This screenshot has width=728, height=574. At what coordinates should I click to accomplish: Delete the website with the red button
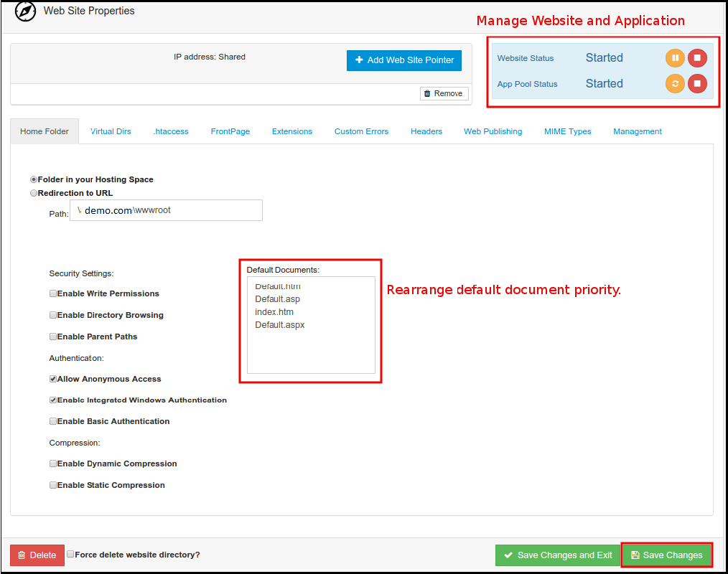tap(37, 555)
